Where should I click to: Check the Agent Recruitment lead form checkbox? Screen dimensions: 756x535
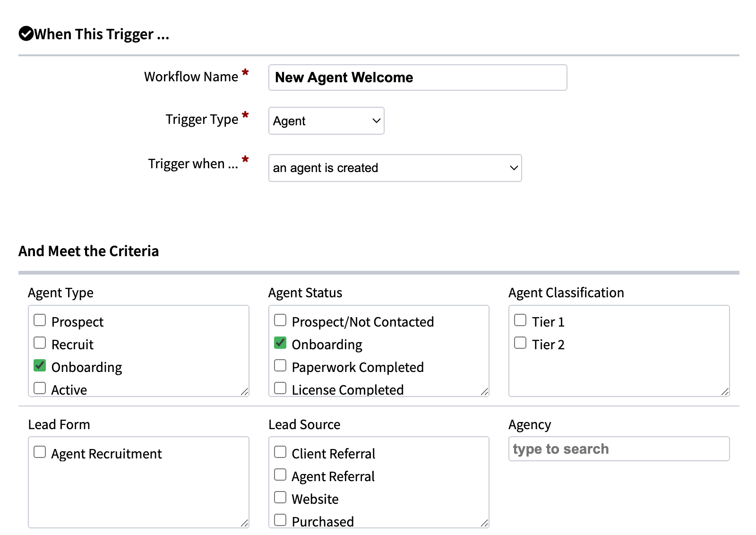tap(40, 452)
